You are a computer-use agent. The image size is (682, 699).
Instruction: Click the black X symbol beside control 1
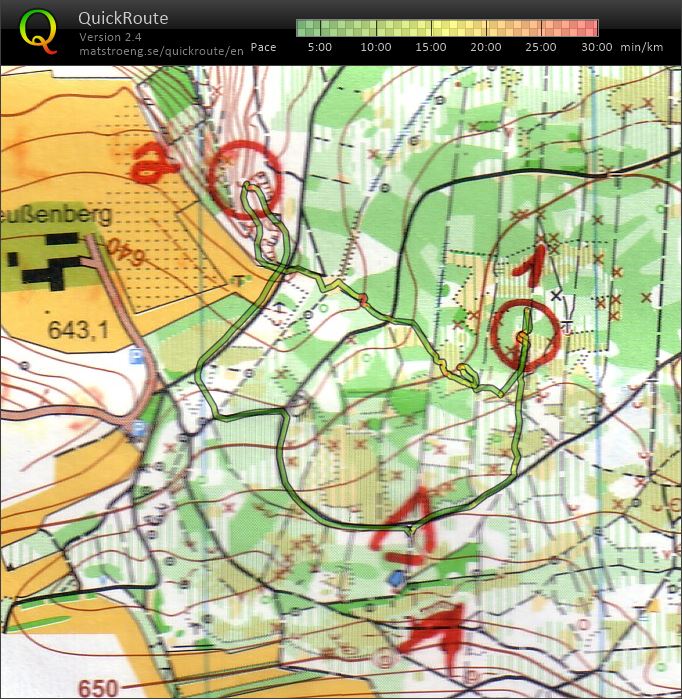pyautogui.click(x=557, y=294)
